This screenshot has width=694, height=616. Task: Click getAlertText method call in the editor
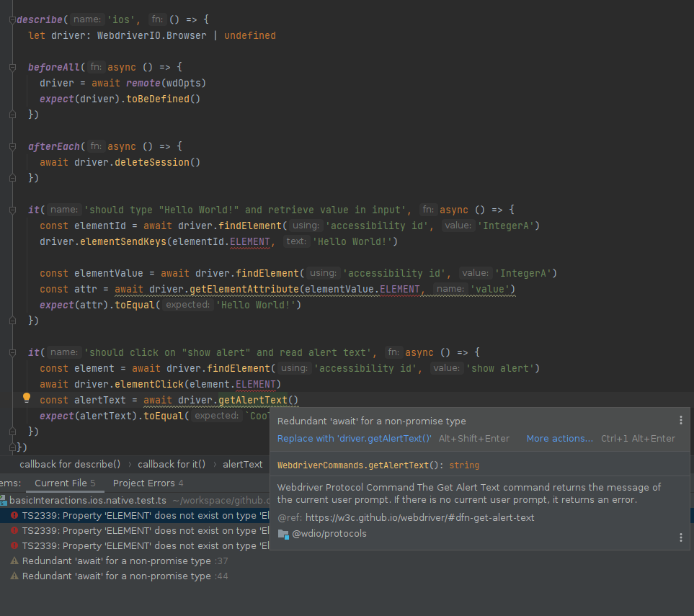click(x=253, y=400)
